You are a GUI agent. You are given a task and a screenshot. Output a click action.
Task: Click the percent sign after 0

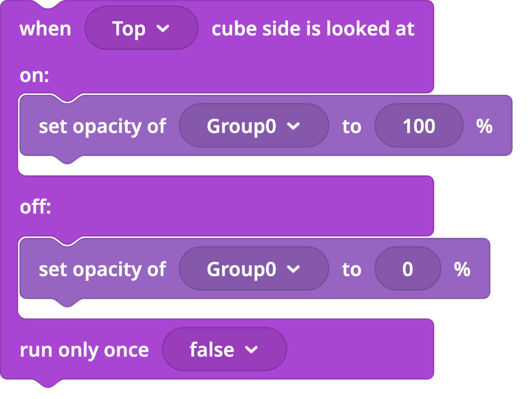click(462, 269)
